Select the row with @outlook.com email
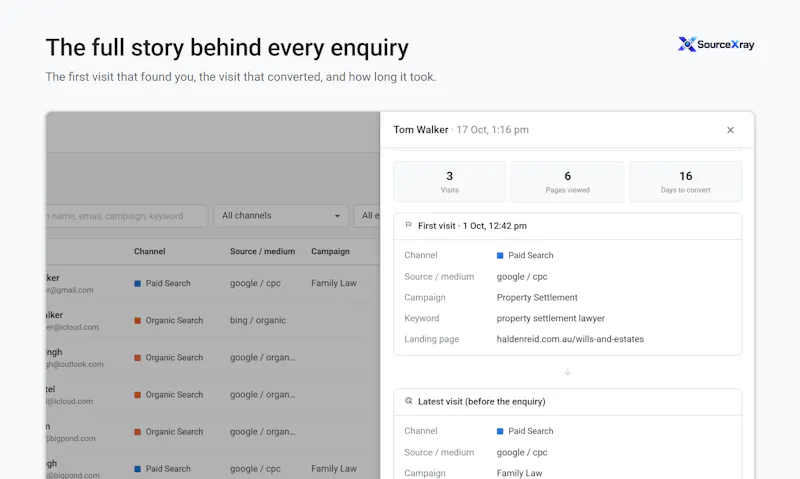The height and width of the screenshot is (479, 800). tap(213, 358)
